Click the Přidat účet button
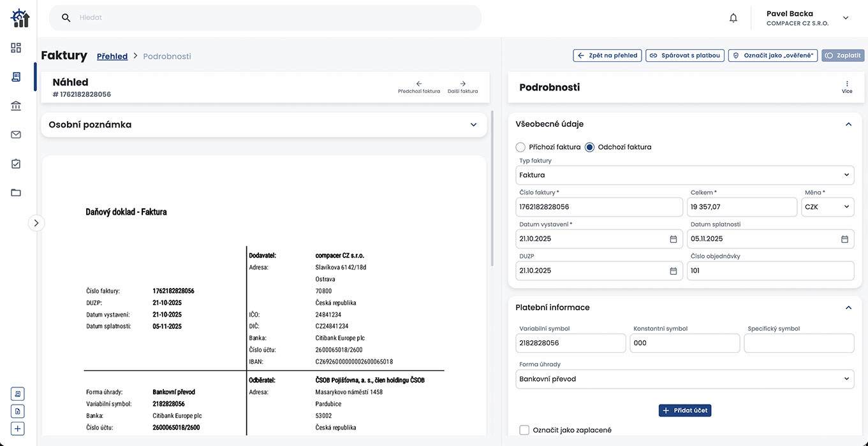This screenshot has width=868, height=446. click(684, 410)
